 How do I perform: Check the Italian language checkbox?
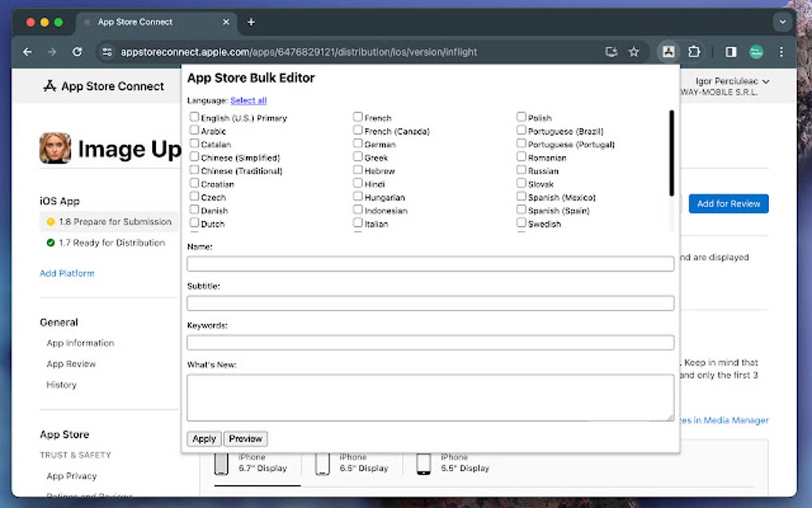(x=358, y=222)
